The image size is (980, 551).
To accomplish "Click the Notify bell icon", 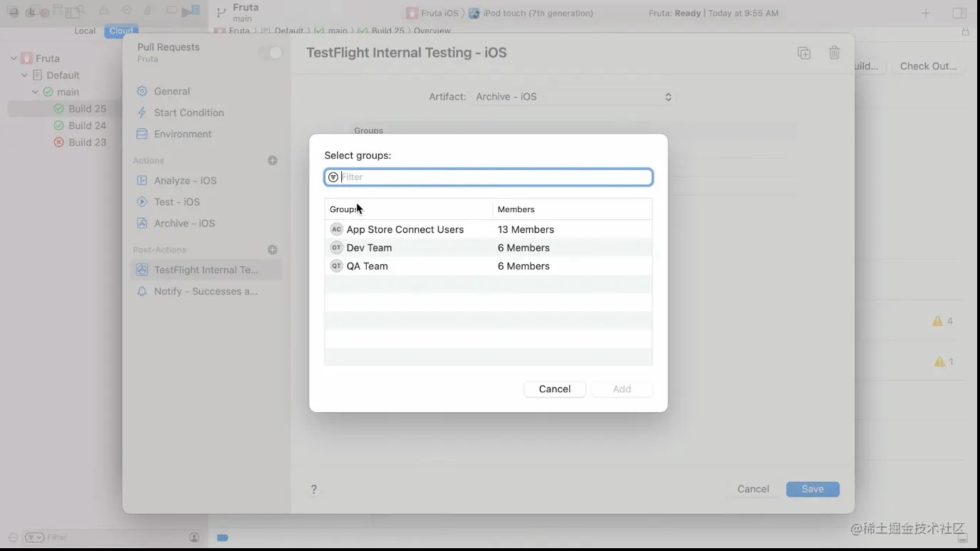I will (142, 291).
